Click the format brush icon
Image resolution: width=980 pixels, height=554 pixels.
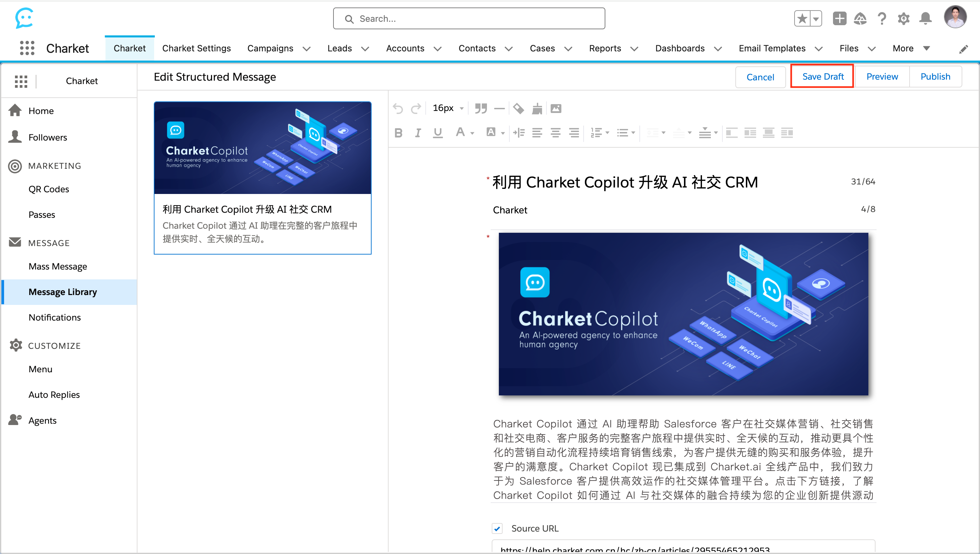coord(537,109)
